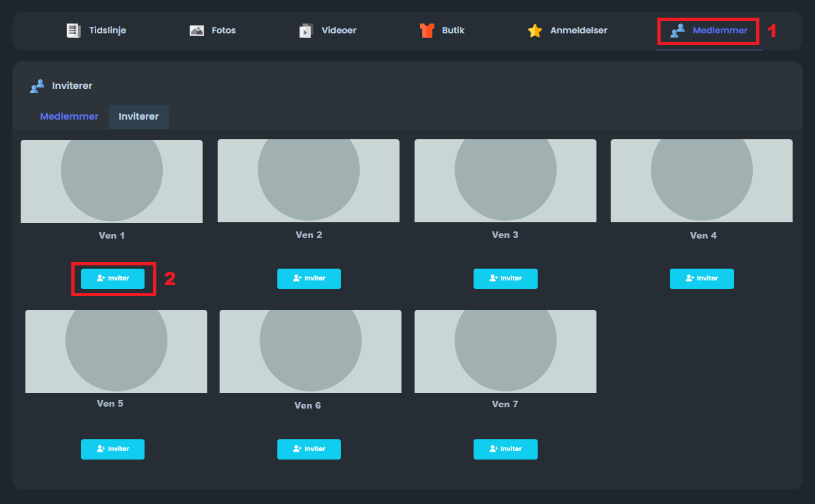Click the Videoer film icon
Viewport: 815px width, 504px height.
306,31
